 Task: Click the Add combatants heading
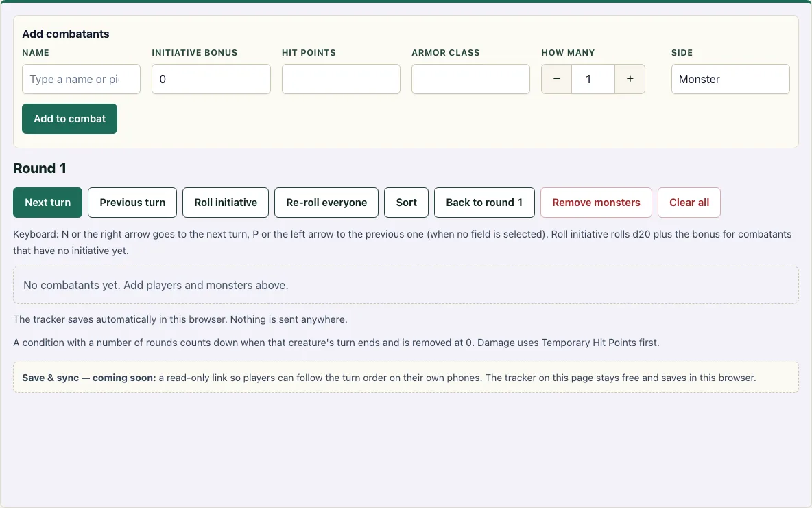point(66,34)
